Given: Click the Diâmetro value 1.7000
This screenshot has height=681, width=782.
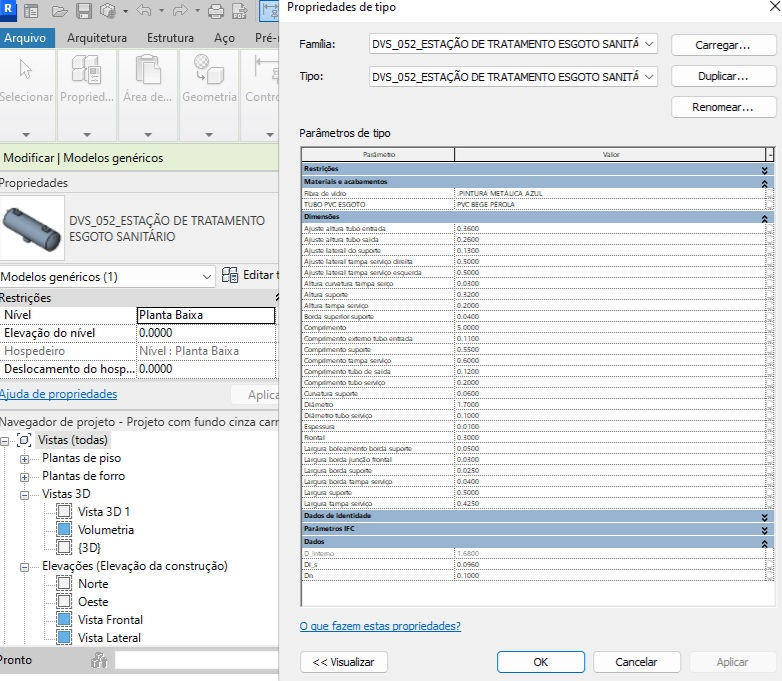Looking at the screenshot, I should [x=610, y=405].
